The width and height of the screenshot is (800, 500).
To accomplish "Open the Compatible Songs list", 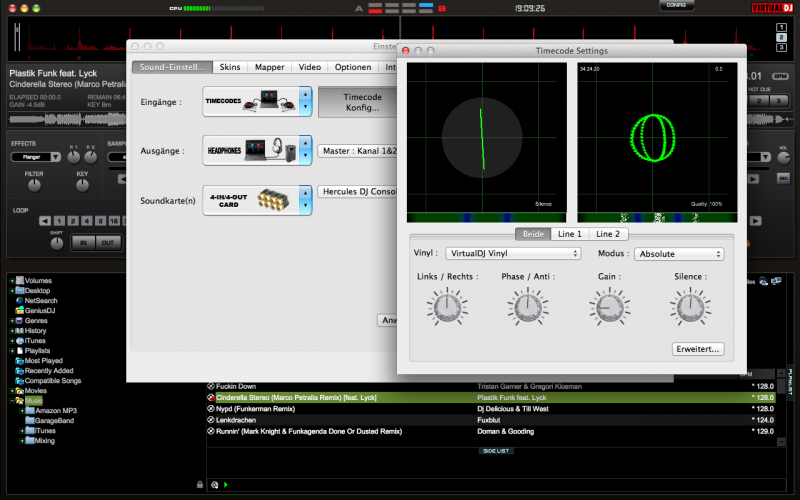I will pyautogui.click(x=48, y=381).
